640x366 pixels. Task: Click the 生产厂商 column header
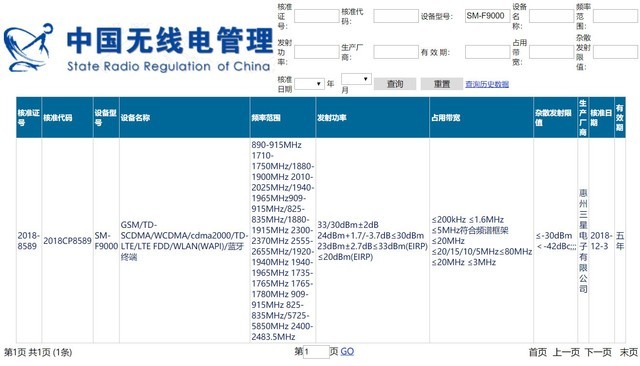point(583,118)
